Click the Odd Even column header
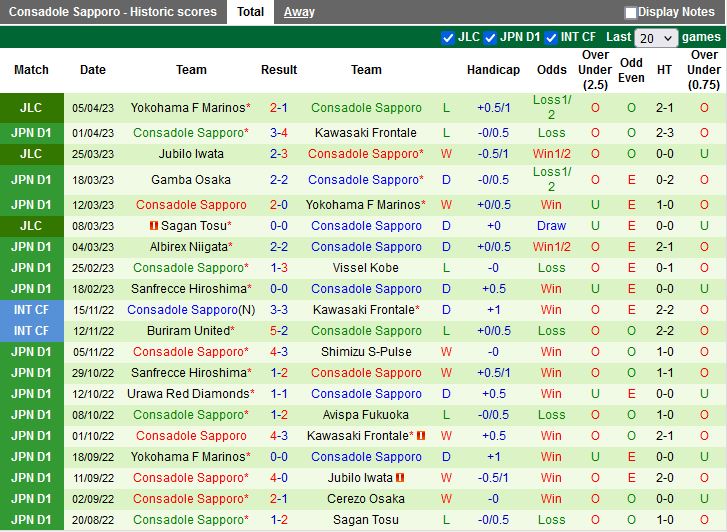727x532 pixels. 631,70
